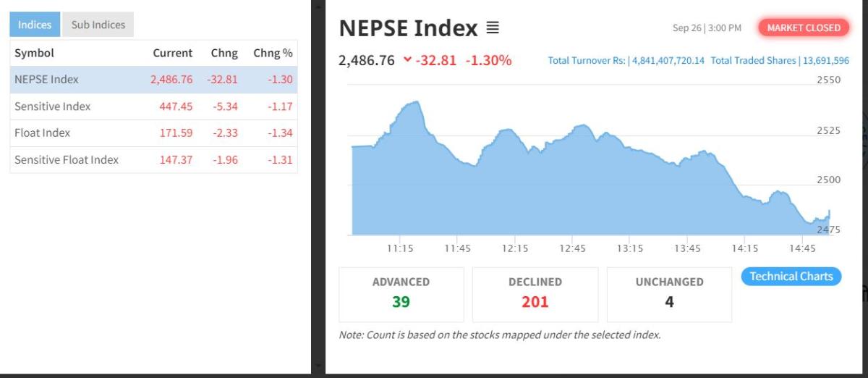
Task: Sort by the Current column header
Action: 172,53
